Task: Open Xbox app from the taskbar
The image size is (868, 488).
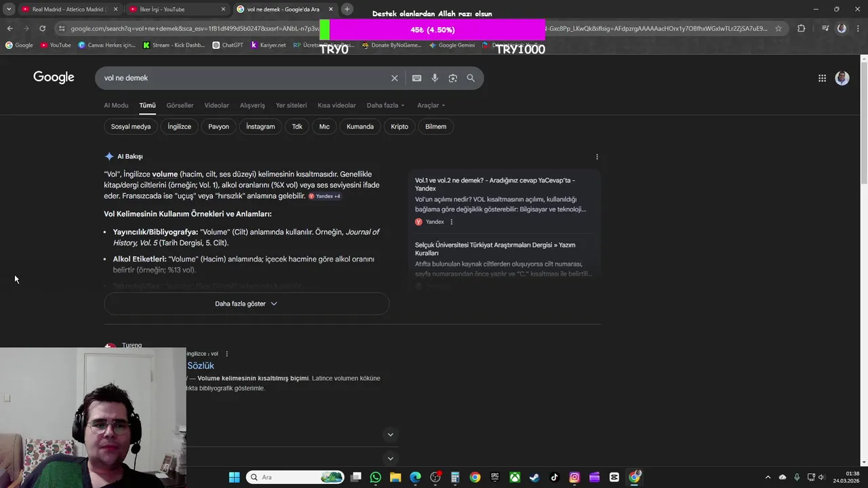Action: [515, 477]
